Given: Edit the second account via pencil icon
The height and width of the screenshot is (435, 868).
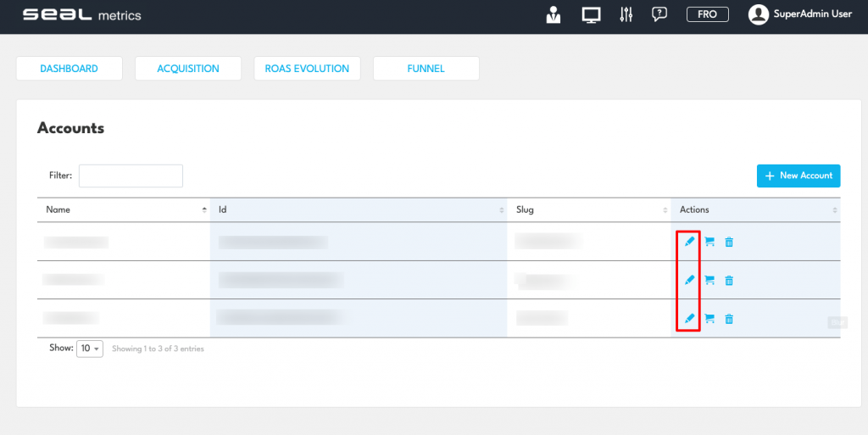Looking at the screenshot, I should click(x=689, y=280).
